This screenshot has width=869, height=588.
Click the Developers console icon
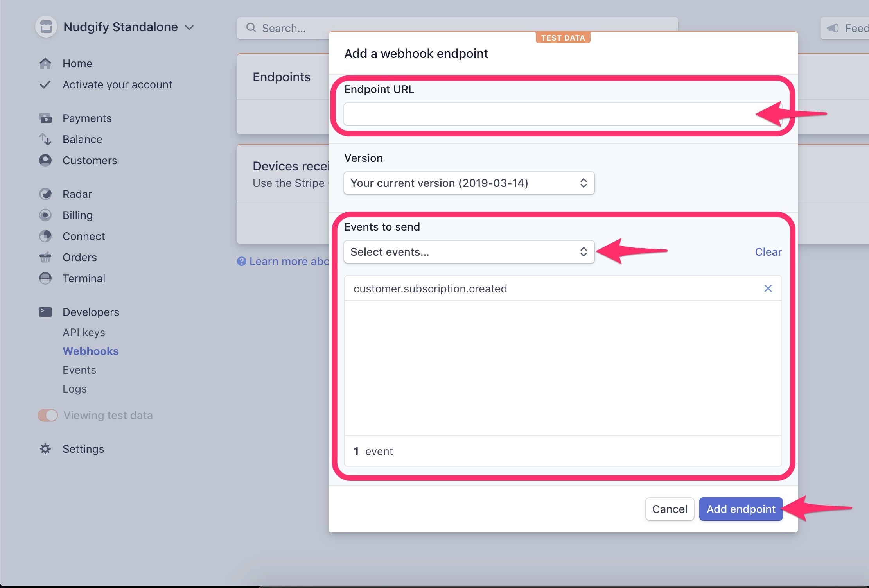click(45, 312)
